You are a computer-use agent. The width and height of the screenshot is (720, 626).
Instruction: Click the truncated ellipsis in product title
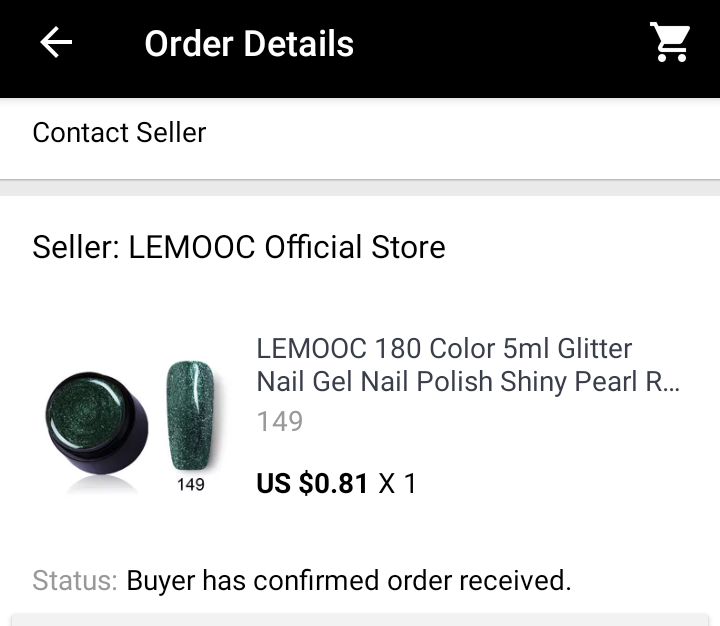point(670,382)
